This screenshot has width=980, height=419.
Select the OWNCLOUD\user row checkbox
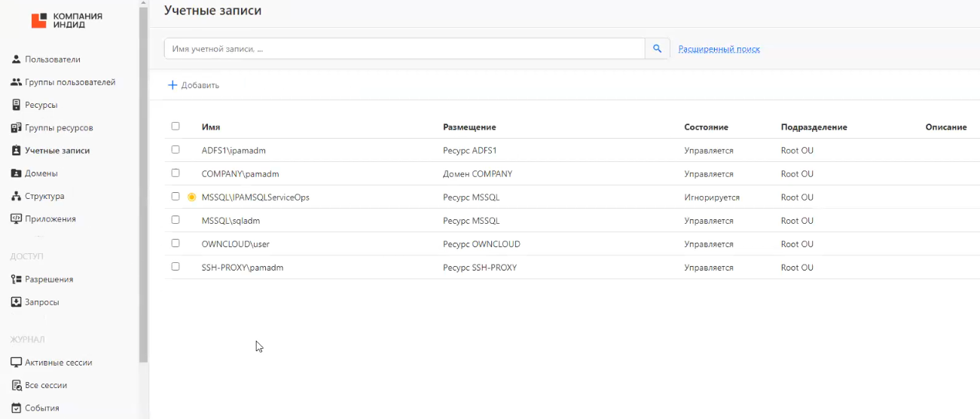click(x=176, y=243)
